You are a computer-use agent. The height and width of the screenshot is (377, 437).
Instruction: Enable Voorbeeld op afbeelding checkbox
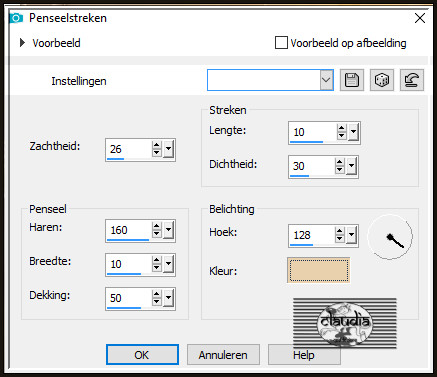tap(281, 43)
